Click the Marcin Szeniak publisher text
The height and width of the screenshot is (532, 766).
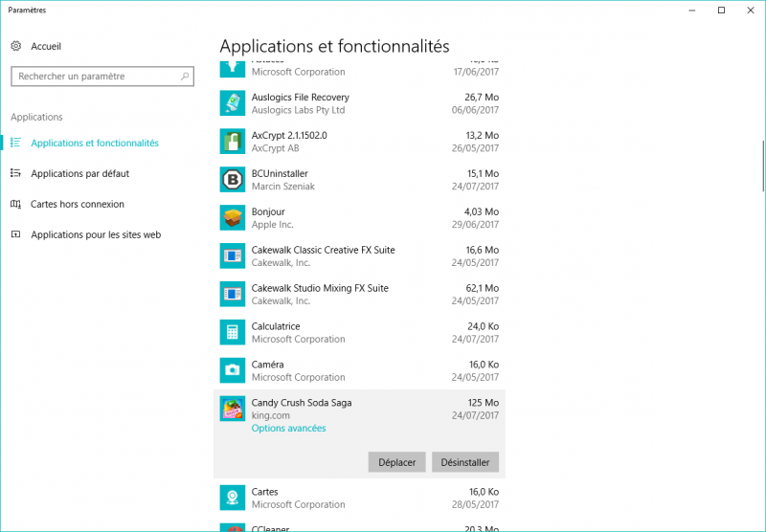click(283, 186)
